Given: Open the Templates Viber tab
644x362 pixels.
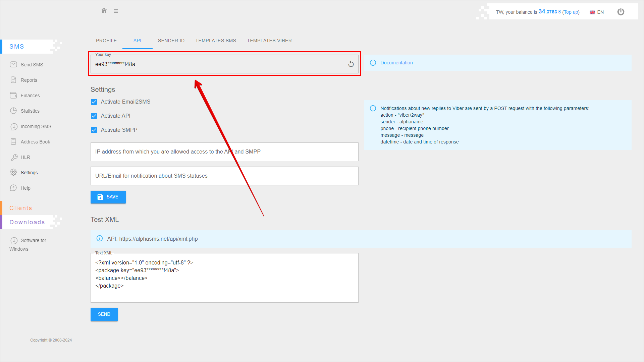Looking at the screenshot, I should (269, 41).
